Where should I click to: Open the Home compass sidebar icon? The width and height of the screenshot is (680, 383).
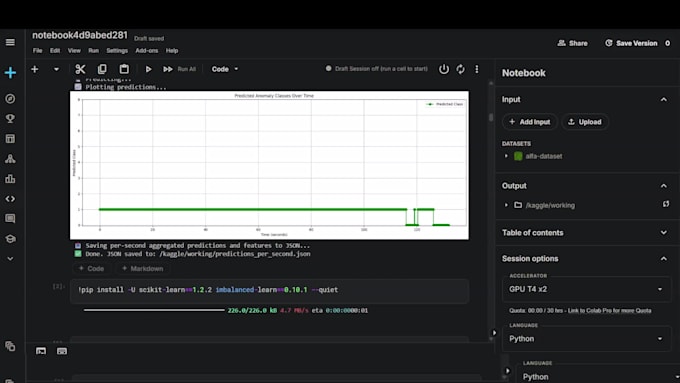[x=10, y=99]
